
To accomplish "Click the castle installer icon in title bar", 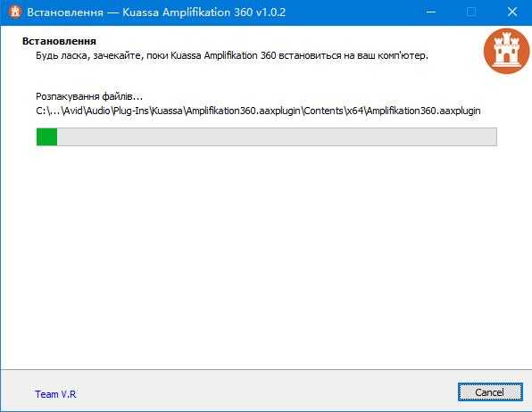I will pyautogui.click(x=14, y=12).
